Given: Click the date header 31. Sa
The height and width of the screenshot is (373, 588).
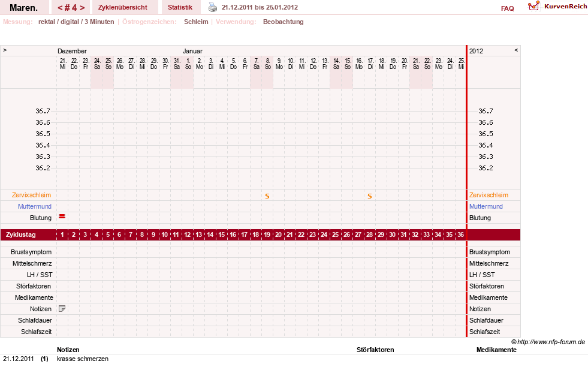Looking at the screenshot, I should [177, 64].
